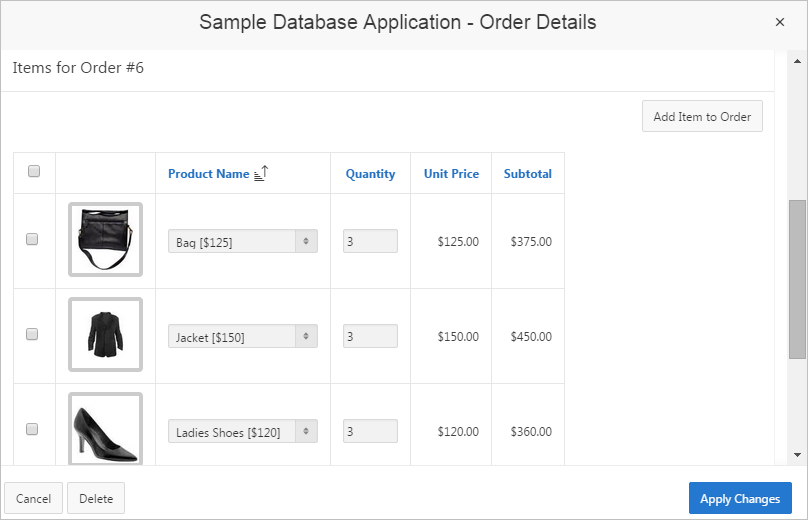Select the Jacket row checkbox
This screenshot has width=808, height=520.
tap(32, 334)
